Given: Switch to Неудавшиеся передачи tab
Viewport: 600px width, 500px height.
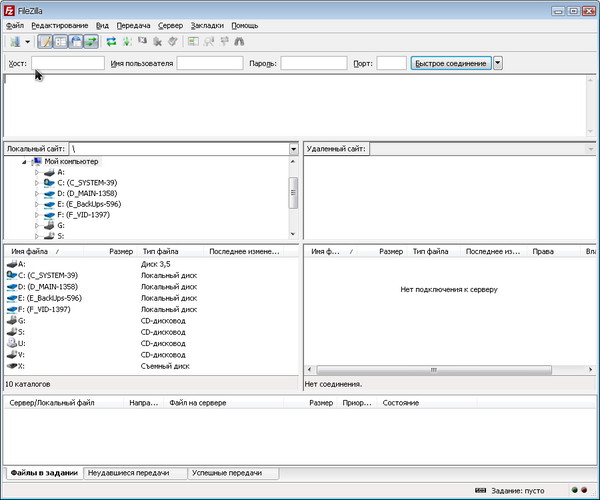Looking at the screenshot, I should [135, 473].
